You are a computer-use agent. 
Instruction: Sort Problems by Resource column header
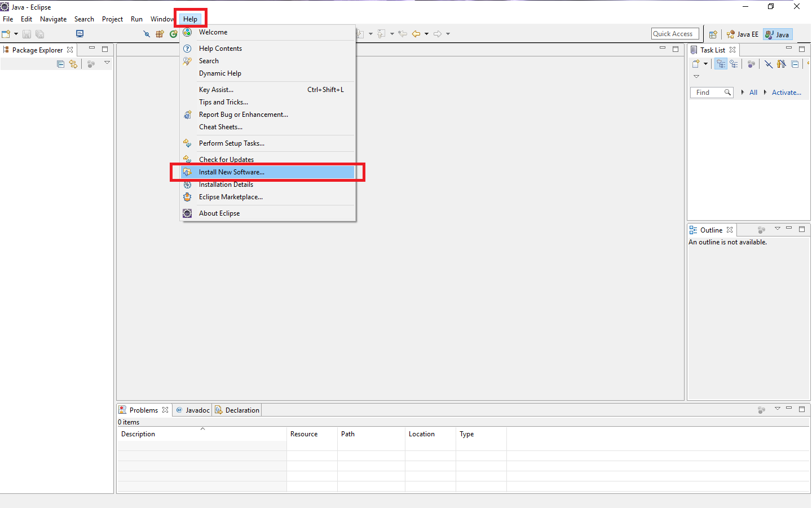[x=312, y=434]
